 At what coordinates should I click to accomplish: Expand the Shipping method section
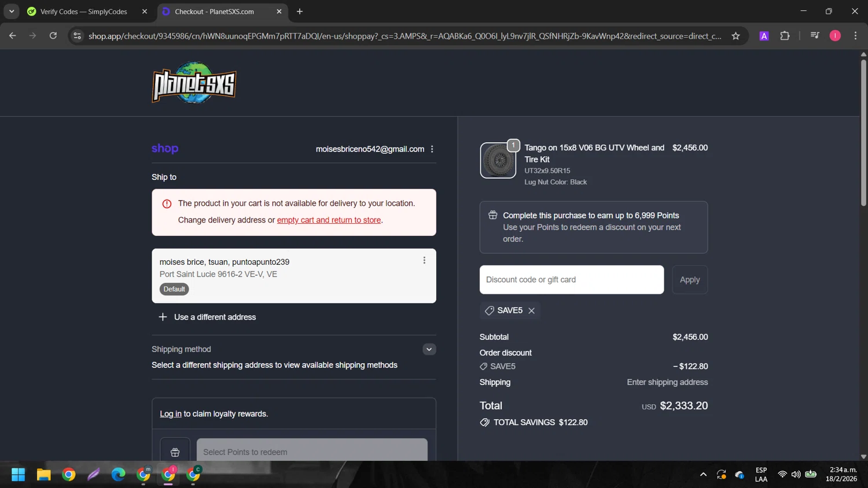click(x=429, y=349)
